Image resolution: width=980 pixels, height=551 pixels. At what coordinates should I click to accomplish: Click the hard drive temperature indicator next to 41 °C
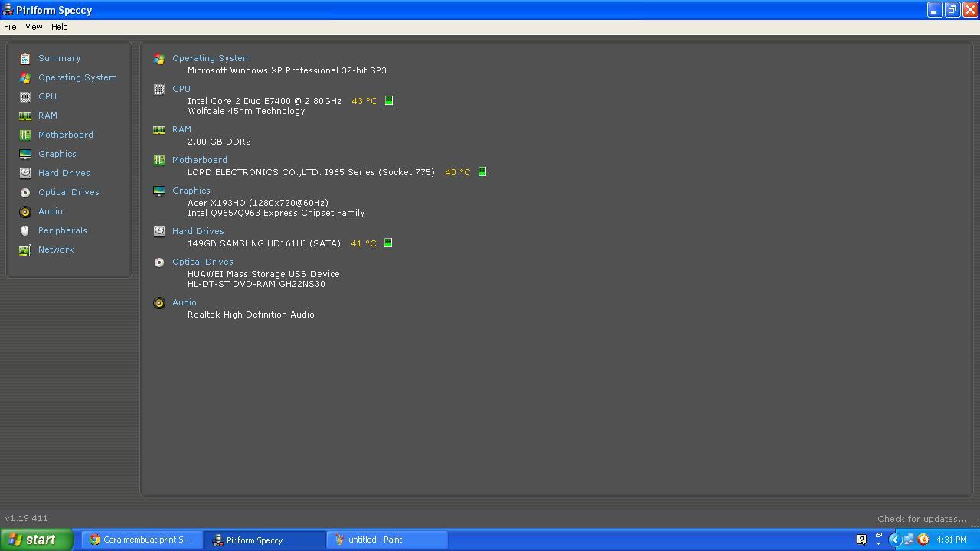pos(388,243)
